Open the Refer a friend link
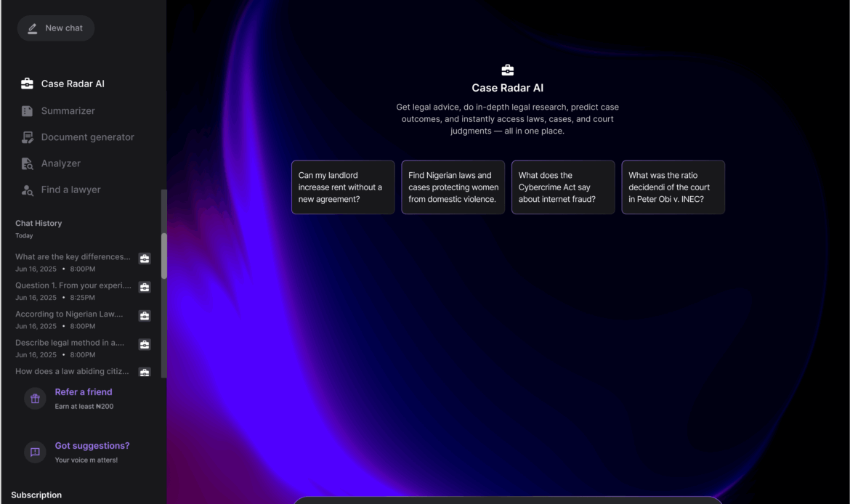Screen dimensions: 850x504 (84, 392)
